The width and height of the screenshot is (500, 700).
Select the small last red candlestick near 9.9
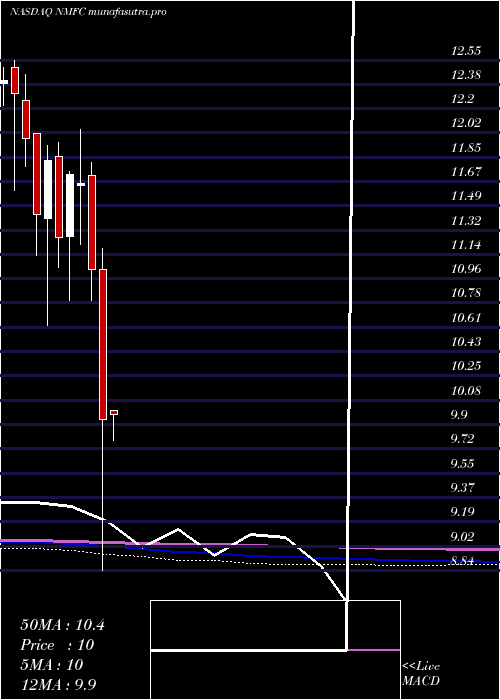click(x=114, y=412)
